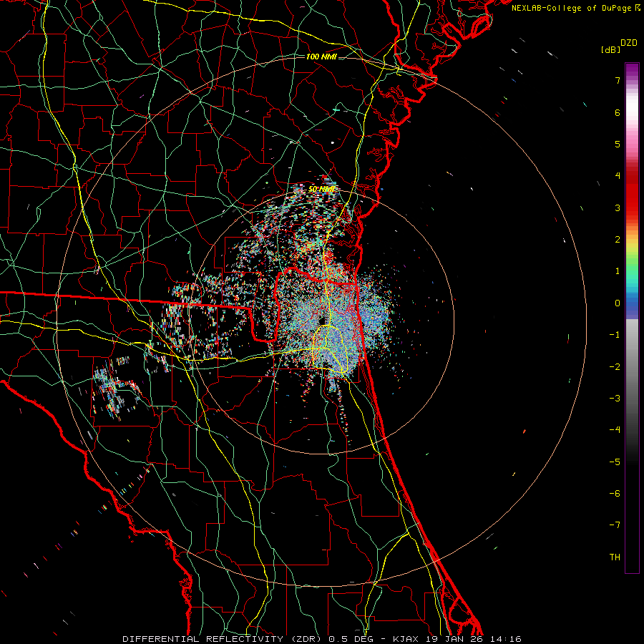This screenshot has width=644, height=644.
Task: Click the 50 NMI range ring label
Action: click(321, 190)
